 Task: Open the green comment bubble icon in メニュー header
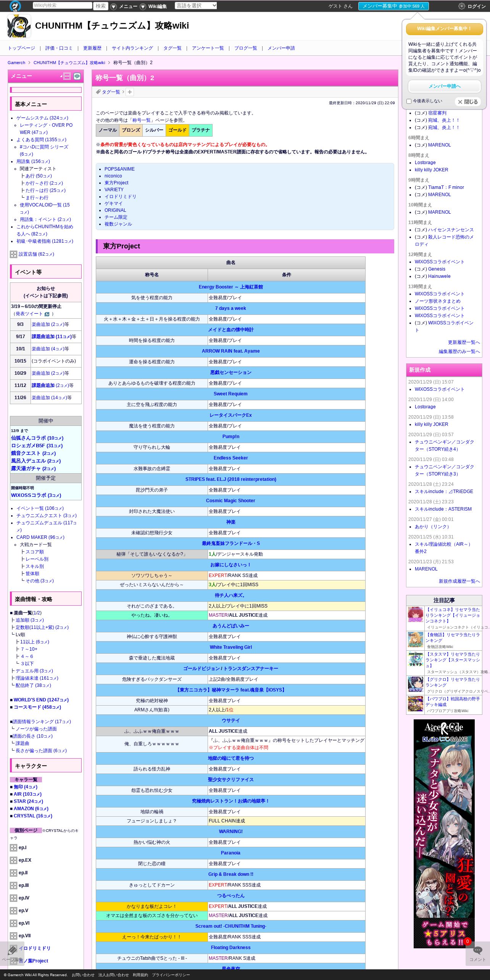pyautogui.click(x=77, y=76)
